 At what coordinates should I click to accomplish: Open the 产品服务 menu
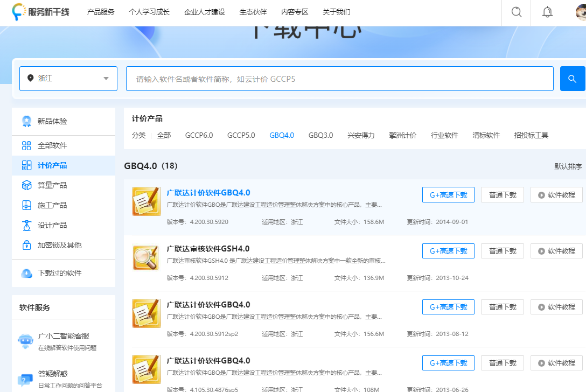click(x=101, y=12)
